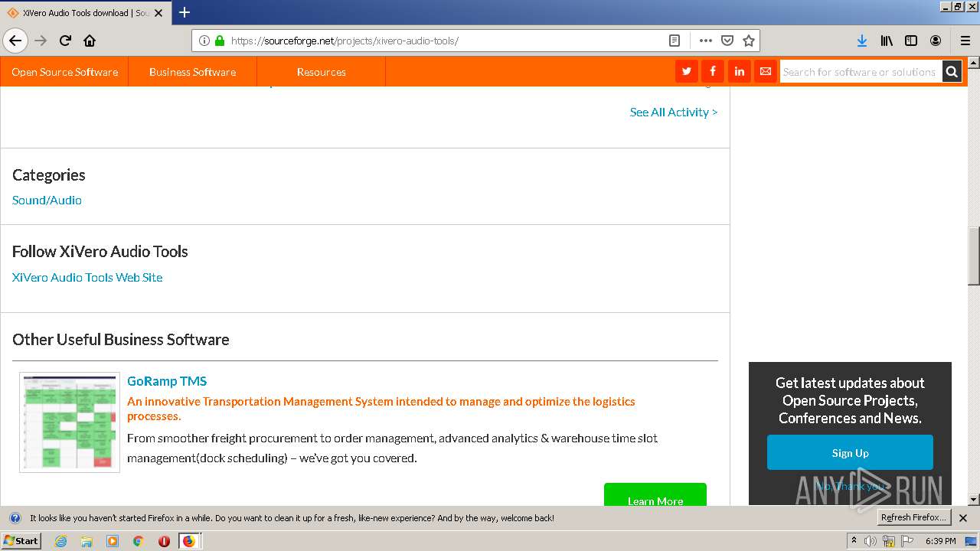Open the media player taskbar icon

113,541
